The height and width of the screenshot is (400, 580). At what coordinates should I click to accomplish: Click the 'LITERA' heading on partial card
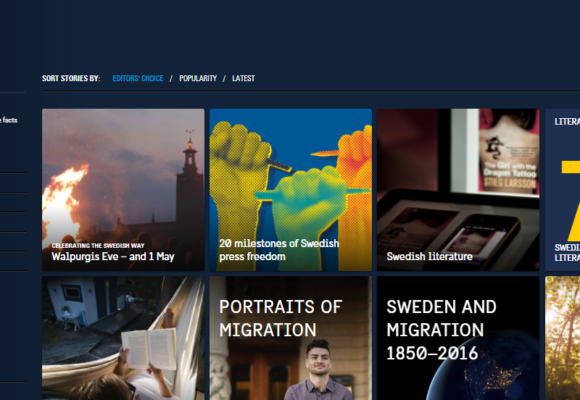(x=567, y=122)
